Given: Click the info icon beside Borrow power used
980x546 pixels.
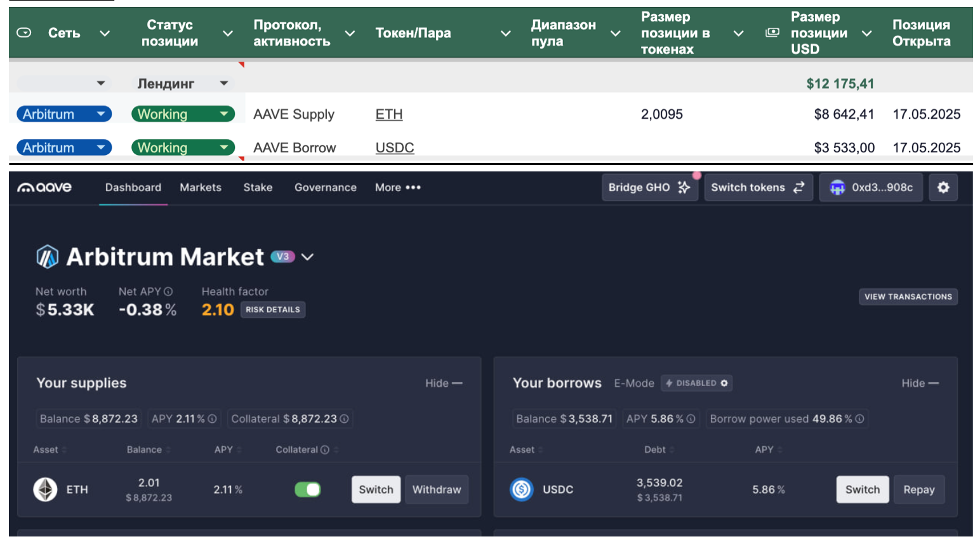Looking at the screenshot, I should click(x=859, y=419).
